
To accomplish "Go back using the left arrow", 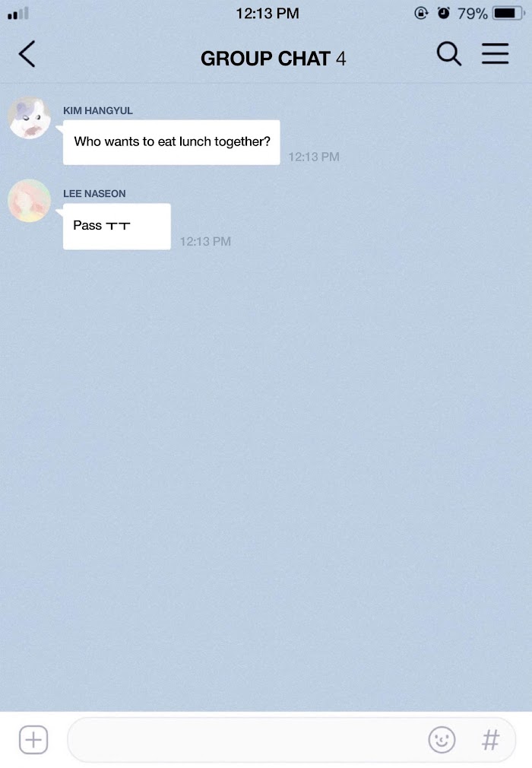I will coord(27,54).
